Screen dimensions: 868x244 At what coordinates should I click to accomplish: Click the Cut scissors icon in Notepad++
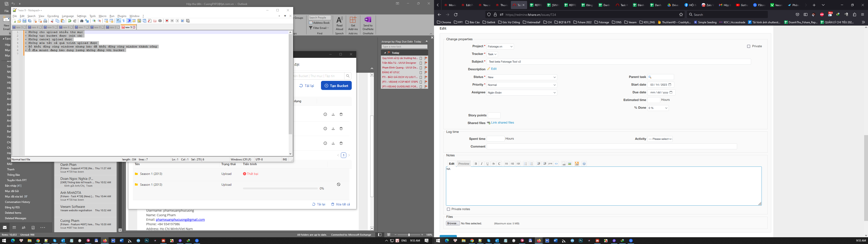pos(52,21)
